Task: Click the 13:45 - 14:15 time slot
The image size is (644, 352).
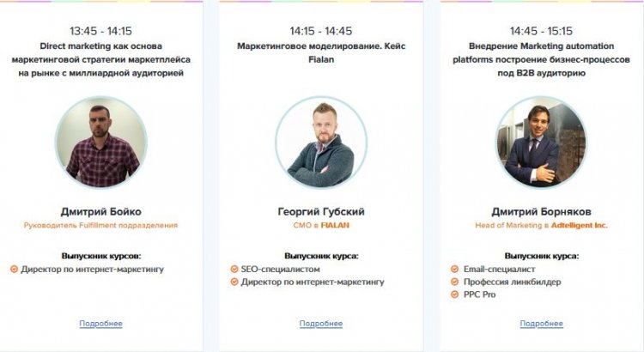Action: (x=101, y=31)
